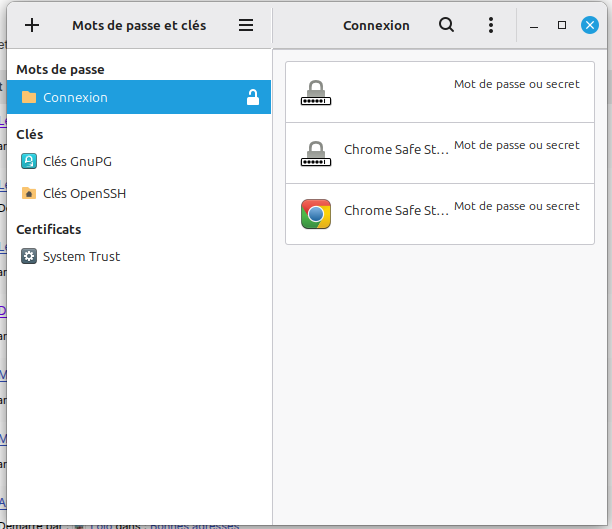
Task: Click the GnuPG key icon in sidebar
Action: 28,161
